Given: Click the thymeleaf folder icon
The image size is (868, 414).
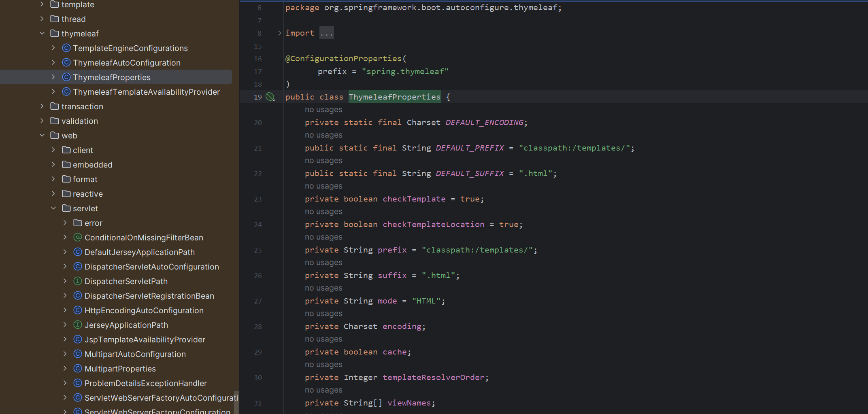Looking at the screenshot, I should pyautogui.click(x=55, y=33).
